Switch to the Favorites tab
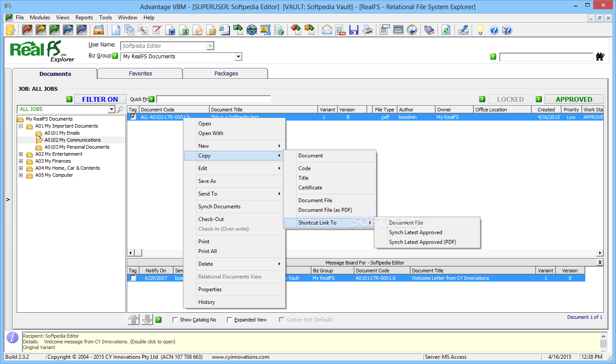 pos(140,74)
